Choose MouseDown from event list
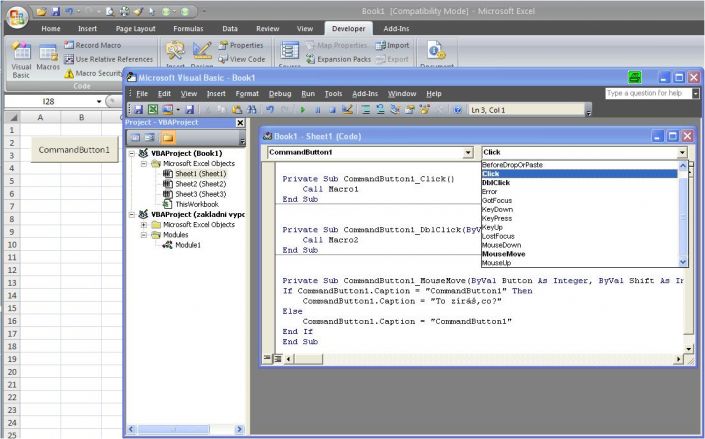Screen dimensions: 705x439 [501, 245]
